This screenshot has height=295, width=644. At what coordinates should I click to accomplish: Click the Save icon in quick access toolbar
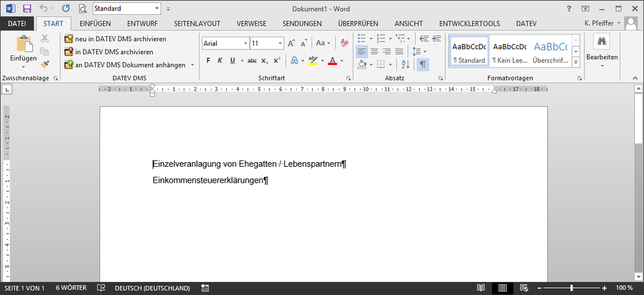[x=26, y=9]
